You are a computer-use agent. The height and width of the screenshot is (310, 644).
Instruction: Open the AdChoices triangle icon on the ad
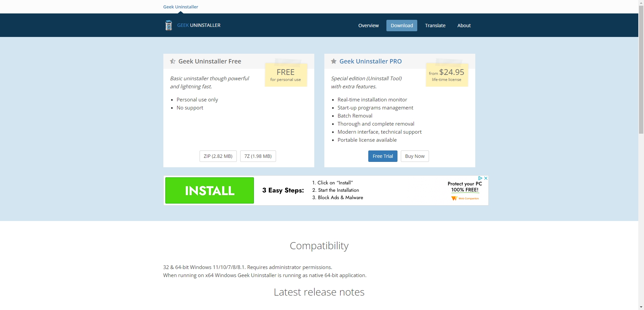[480, 178]
